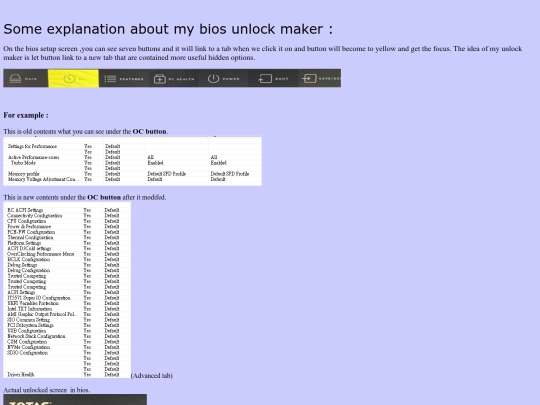The height and width of the screenshot is (405, 540).
Task: Click 'IT5571 Super IO Configuration' row
Action: point(67,298)
